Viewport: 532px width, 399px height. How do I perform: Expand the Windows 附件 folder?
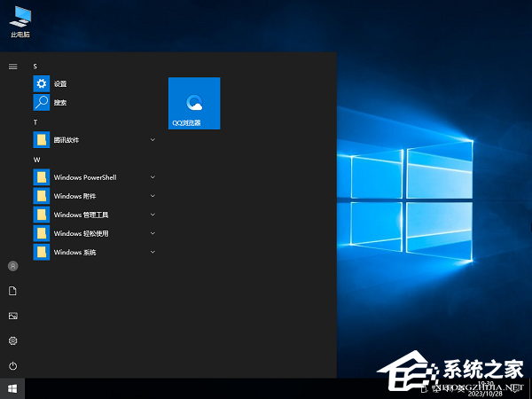coord(93,196)
